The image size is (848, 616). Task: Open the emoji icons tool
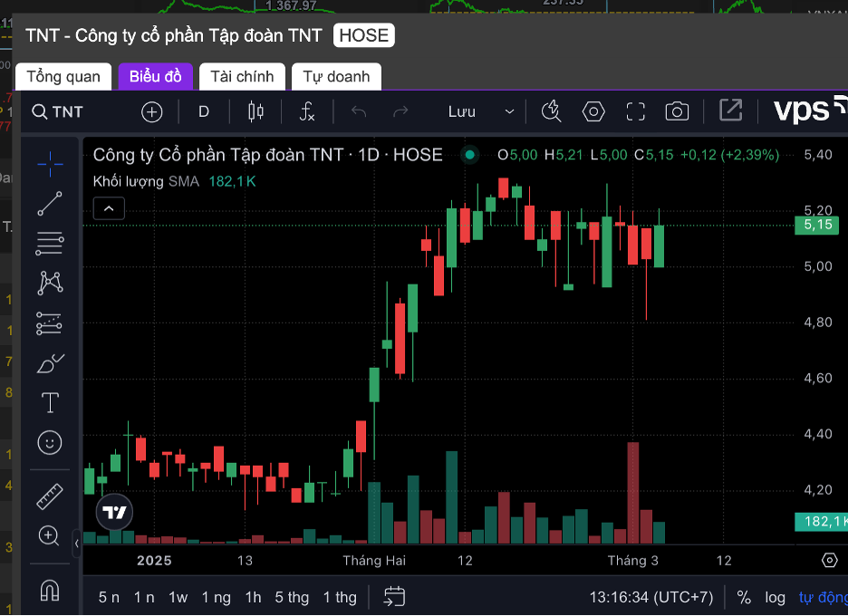pyautogui.click(x=50, y=442)
